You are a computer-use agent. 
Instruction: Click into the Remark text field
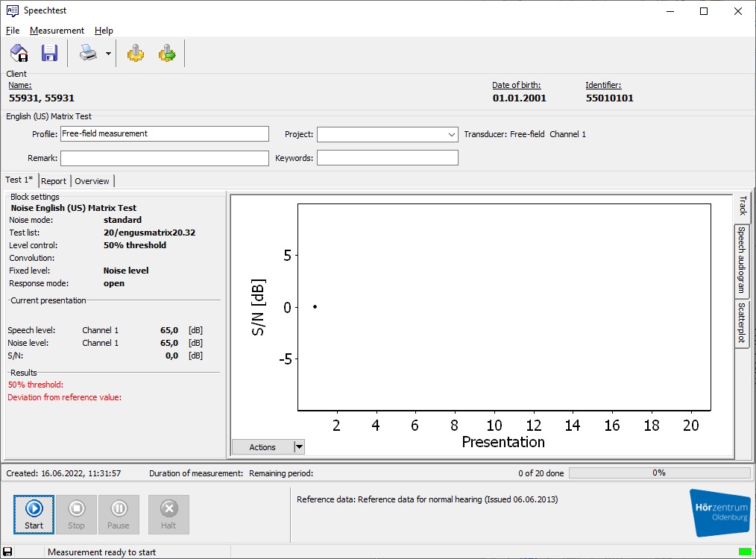click(164, 158)
